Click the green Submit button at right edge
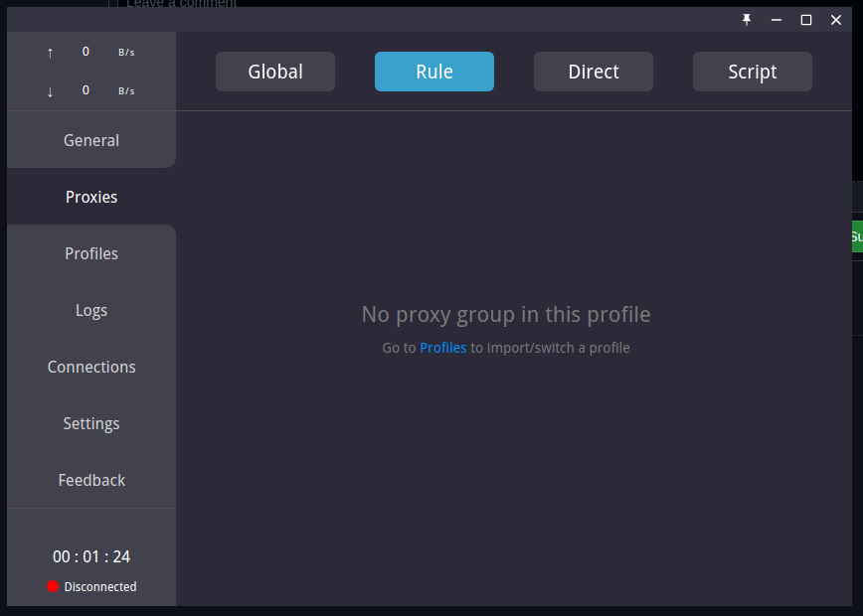This screenshot has width=863, height=616. point(857,236)
